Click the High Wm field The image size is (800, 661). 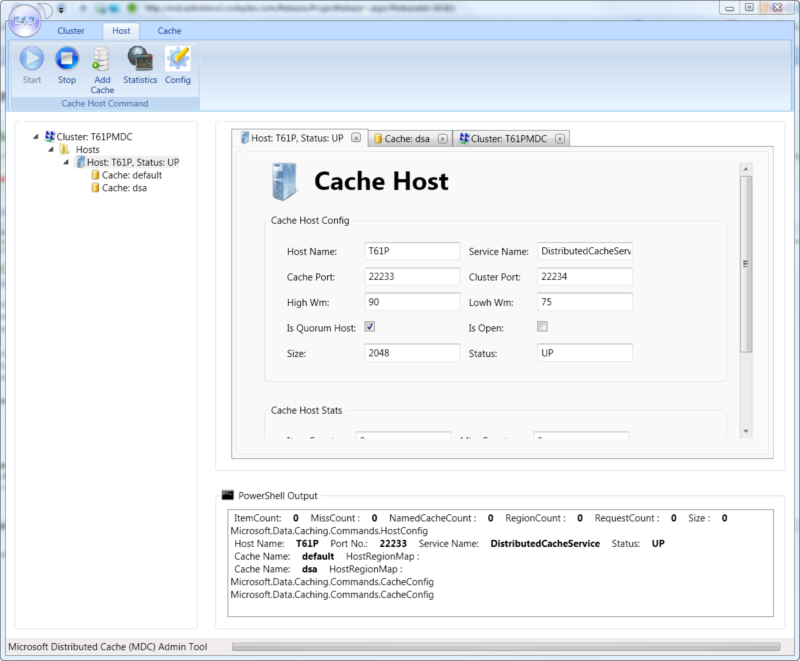point(412,302)
